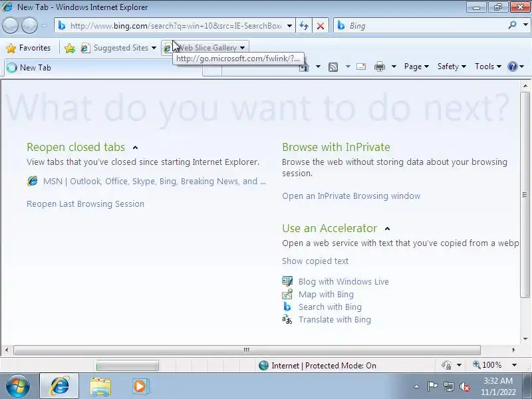The width and height of the screenshot is (532, 399).
Task: Select the New Tab tab
Action: tap(103, 68)
